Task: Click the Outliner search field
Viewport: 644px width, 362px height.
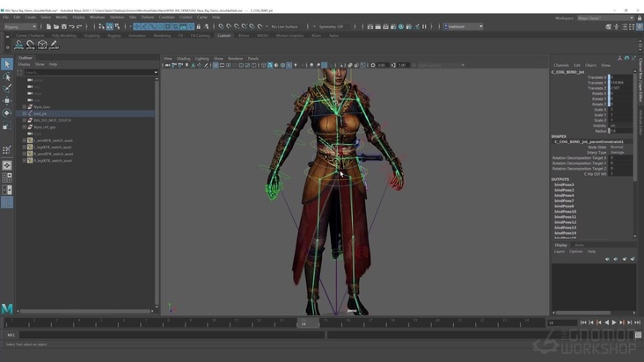Action: pos(88,73)
